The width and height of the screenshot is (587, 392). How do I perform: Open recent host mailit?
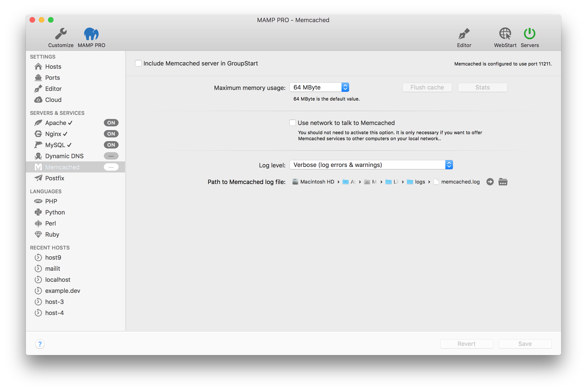pos(75,268)
